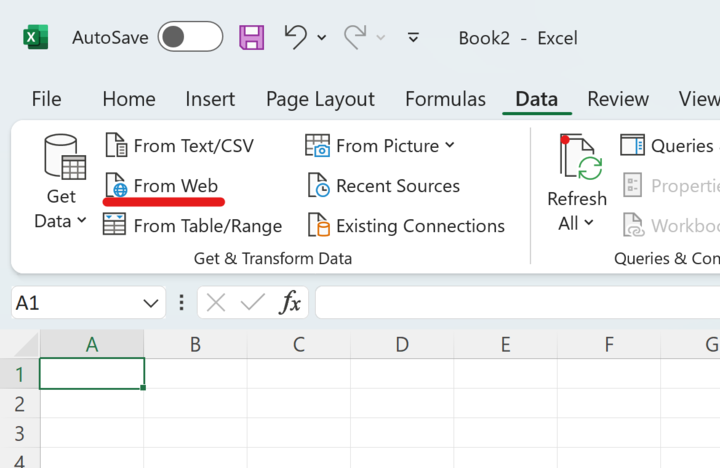Screen dimensions: 720x468
Task: Switch to the Formulas tab
Action: pos(445,99)
